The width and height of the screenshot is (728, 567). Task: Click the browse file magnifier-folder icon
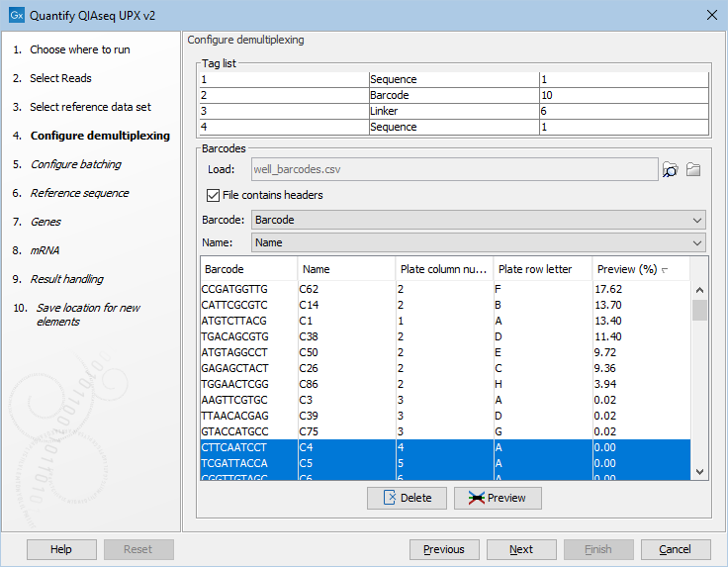point(671,169)
